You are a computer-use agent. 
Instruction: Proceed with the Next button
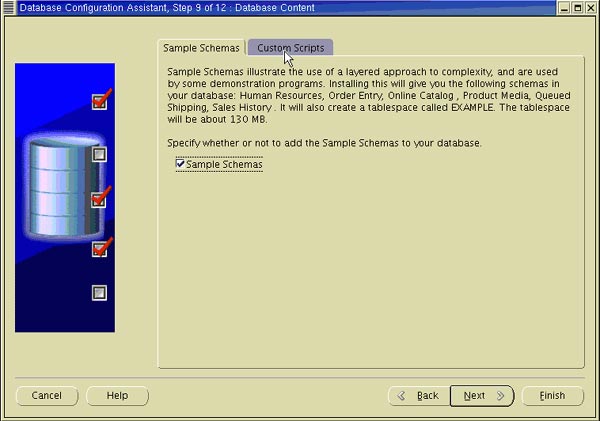[482, 395]
